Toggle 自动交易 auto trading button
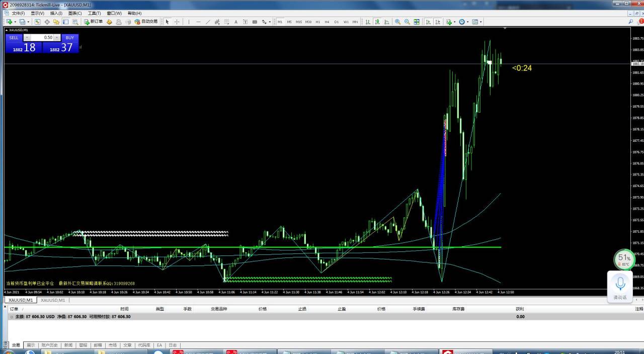This screenshot has height=354, width=644. 146,22
